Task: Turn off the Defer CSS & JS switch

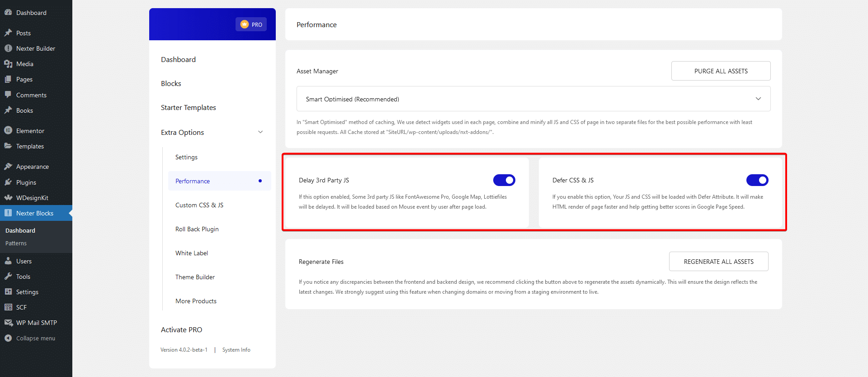Action: tap(757, 180)
